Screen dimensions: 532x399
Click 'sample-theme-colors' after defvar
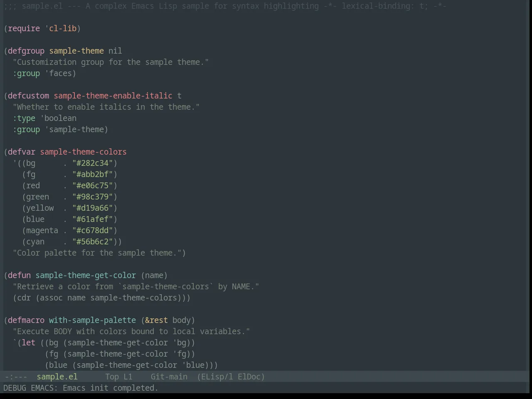coord(83,152)
